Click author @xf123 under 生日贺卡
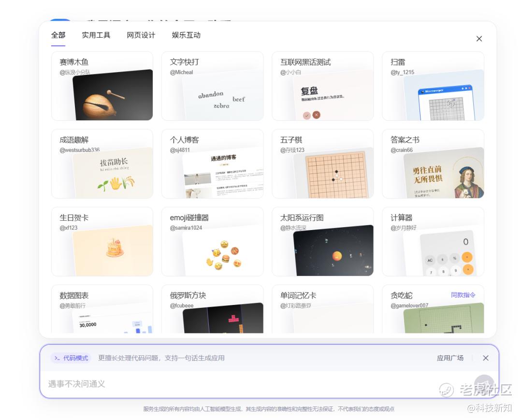The width and height of the screenshot is (522, 420). [69, 228]
